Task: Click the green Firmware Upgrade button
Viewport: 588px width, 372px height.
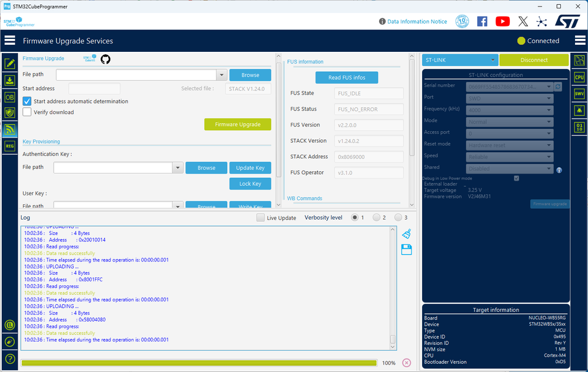Action: [x=238, y=125]
